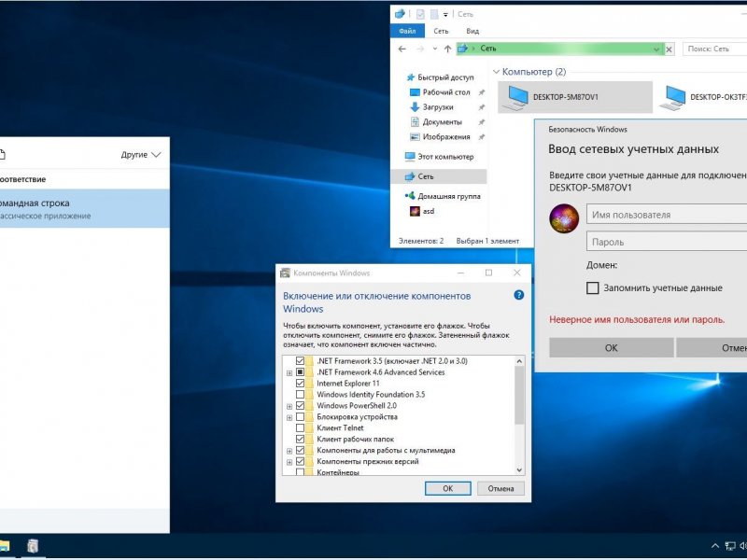Tick Запомнить учетные данные checkbox

(593, 287)
